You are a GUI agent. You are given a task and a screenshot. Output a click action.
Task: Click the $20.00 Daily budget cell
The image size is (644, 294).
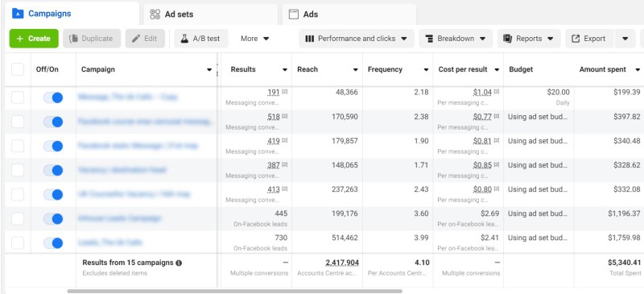coord(539,97)
